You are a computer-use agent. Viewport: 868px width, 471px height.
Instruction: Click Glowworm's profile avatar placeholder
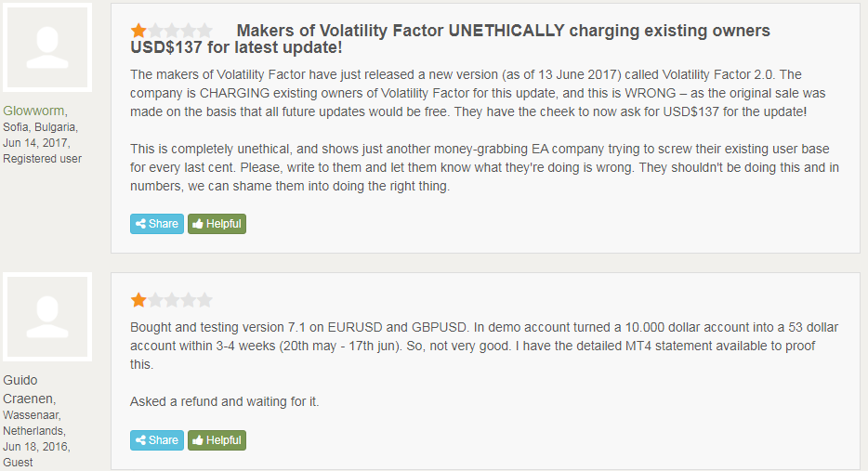(x=48, y=47)
